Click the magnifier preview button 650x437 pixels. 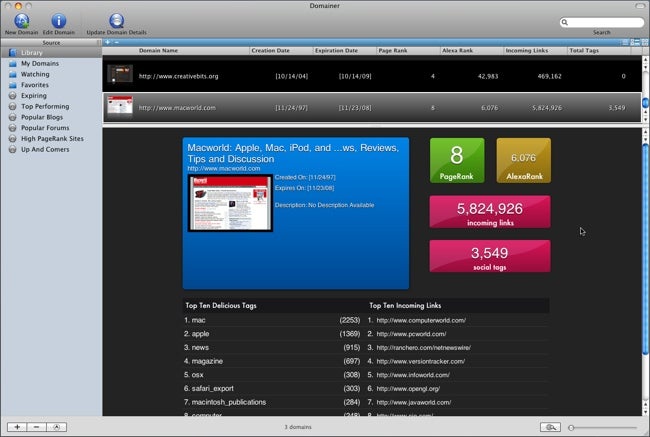click(551, 427)
